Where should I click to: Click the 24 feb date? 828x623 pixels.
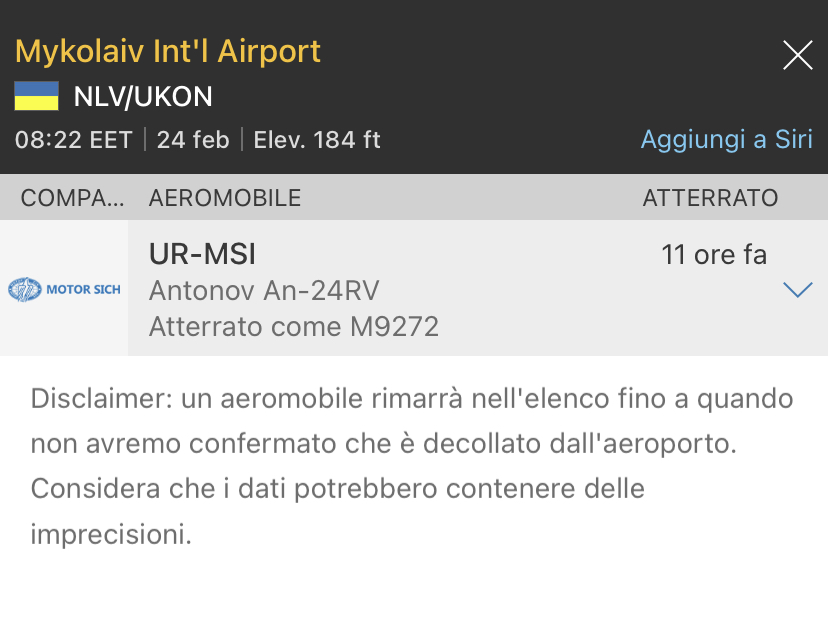point(193,139)
